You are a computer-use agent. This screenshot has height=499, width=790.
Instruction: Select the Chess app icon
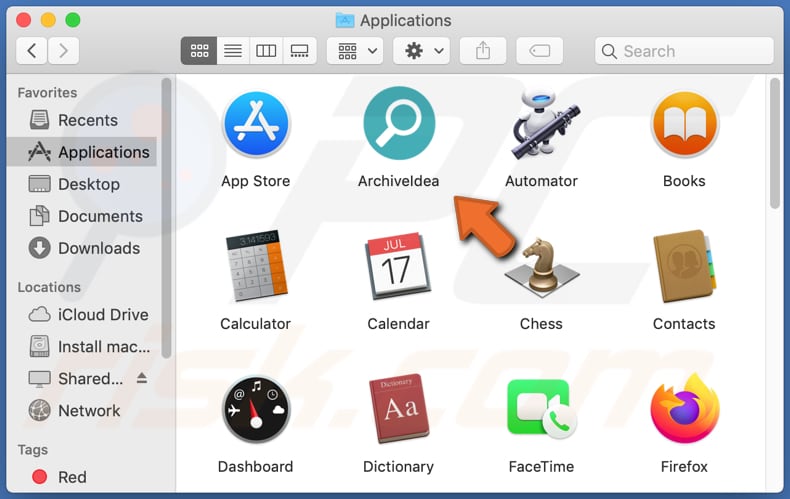[x=542, y=267]
